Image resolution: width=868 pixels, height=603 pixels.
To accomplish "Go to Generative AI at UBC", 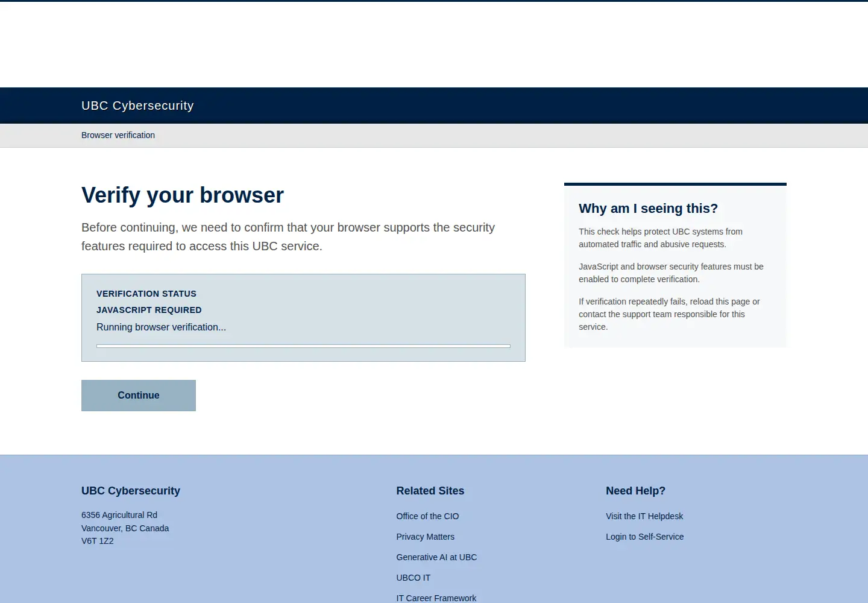I will pyautogui.click(x=436, y=557).
